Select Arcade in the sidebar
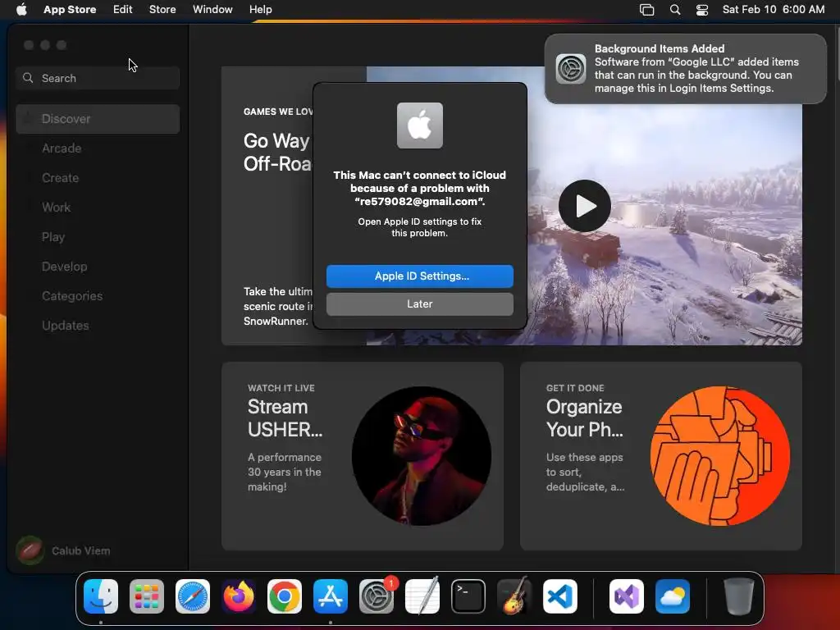 98,148
